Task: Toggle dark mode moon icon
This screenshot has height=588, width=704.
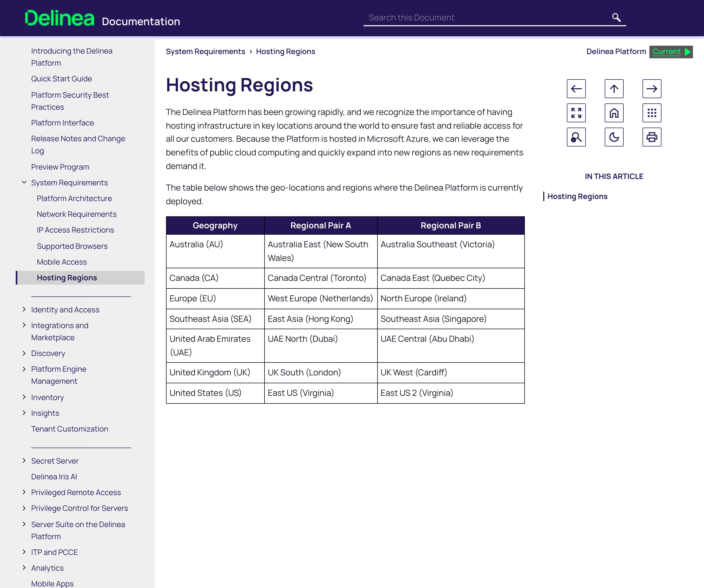Action: [x=614, y=137]
